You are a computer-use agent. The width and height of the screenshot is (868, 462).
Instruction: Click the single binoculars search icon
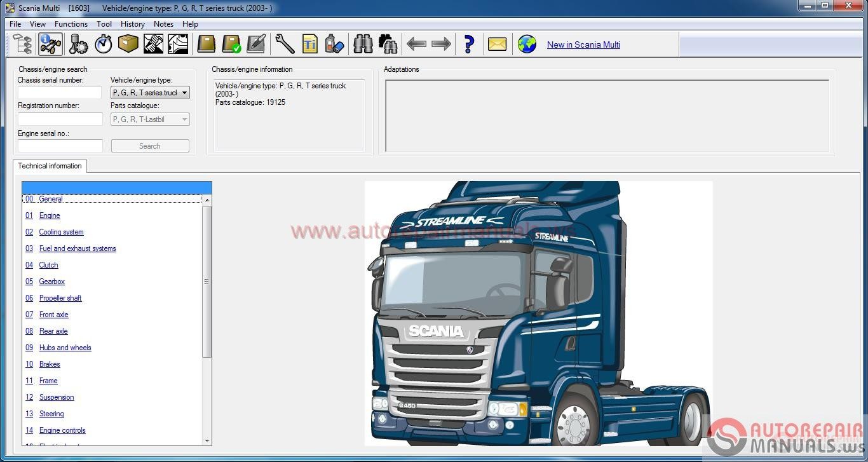click(x=363, y=44)
